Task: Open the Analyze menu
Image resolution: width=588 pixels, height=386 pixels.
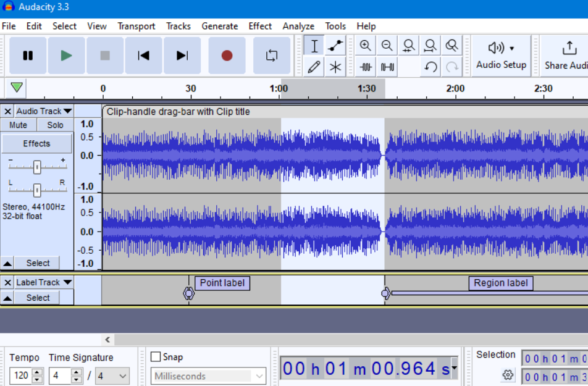Action: pyautogui.click(x=298, y=26)
